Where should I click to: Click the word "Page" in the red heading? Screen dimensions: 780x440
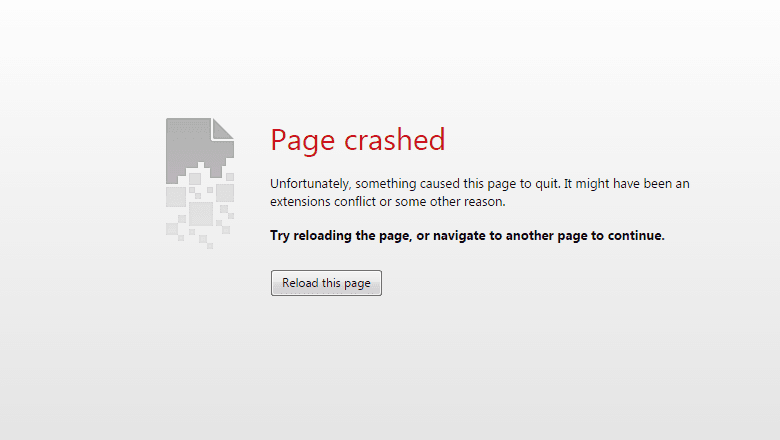coord(302,141)
